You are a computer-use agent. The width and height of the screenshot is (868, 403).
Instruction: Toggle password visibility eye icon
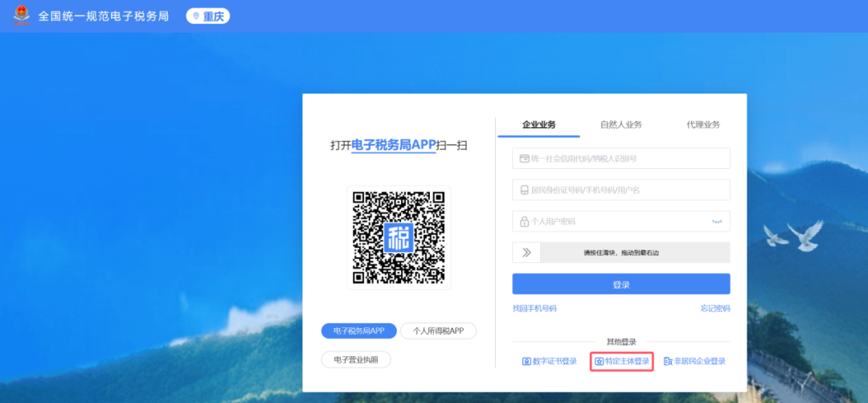718,222
